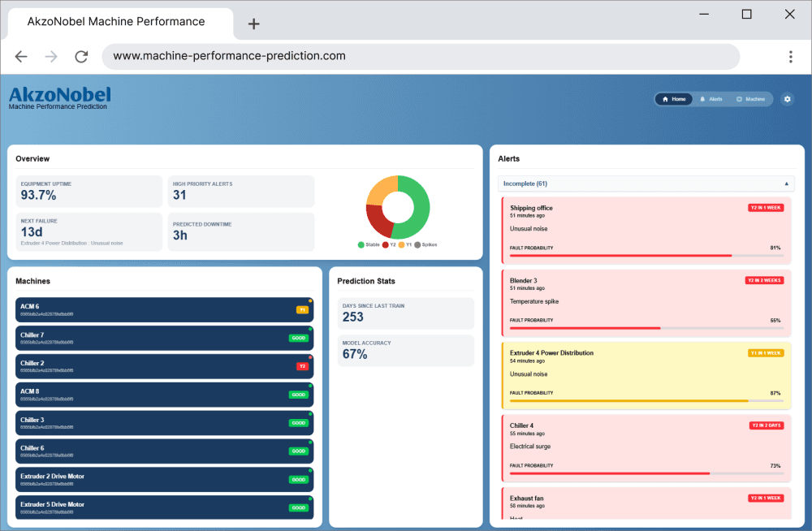Minimize the browser window
Viewport: 812px width, 531px height.
point(704,14)
